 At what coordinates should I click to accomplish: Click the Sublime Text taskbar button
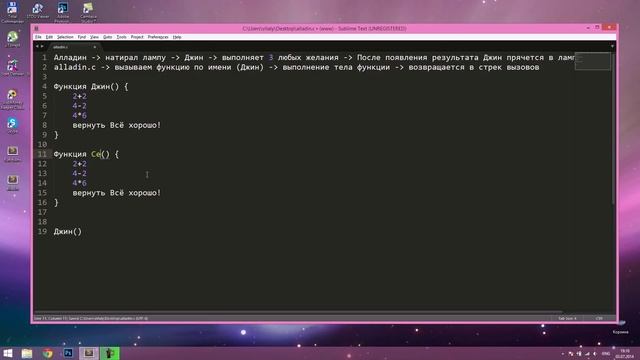point(89,353)
